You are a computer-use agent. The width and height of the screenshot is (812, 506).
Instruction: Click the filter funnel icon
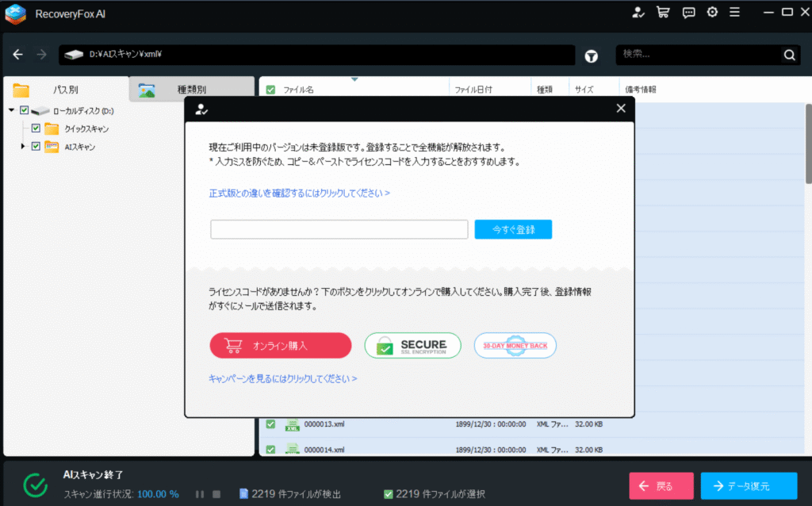coord(592,56)
